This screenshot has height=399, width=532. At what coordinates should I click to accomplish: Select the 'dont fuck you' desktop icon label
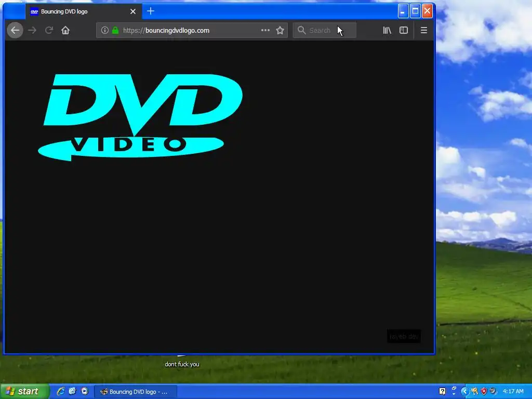182,364
